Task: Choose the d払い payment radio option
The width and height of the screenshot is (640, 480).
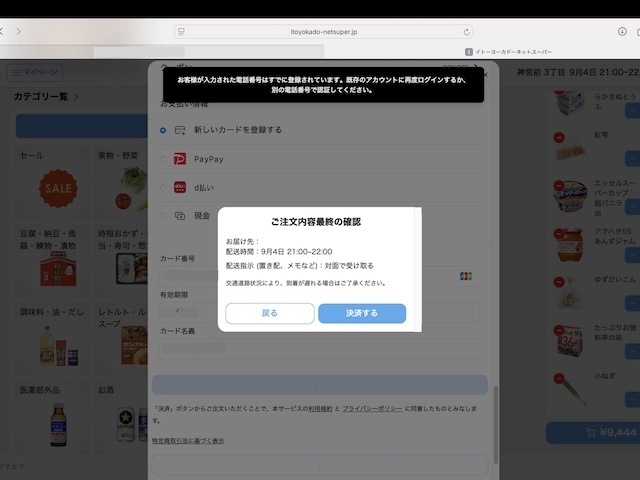Action: click(163, 187)
